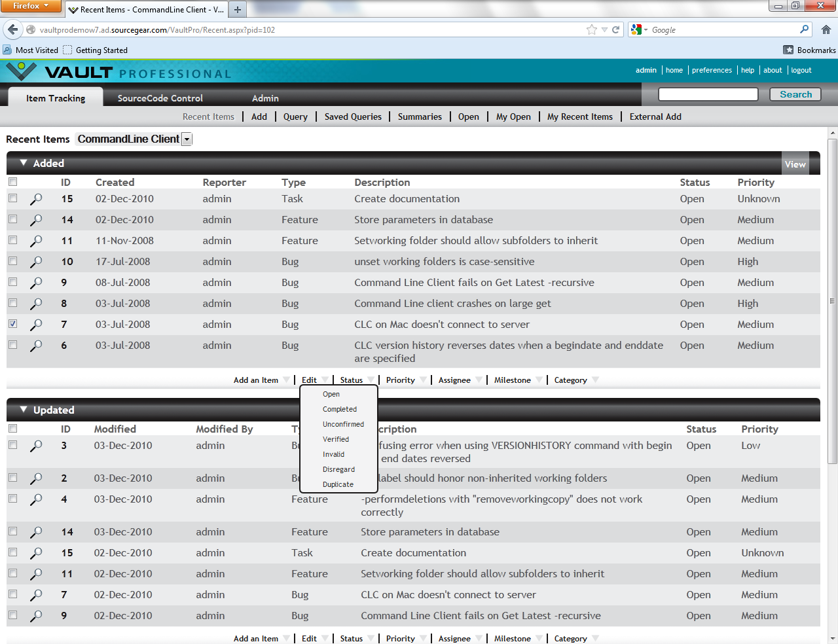Reload the page using refresh icon
The width and height of the screenshot is (838, 644).
pos(615,29)
